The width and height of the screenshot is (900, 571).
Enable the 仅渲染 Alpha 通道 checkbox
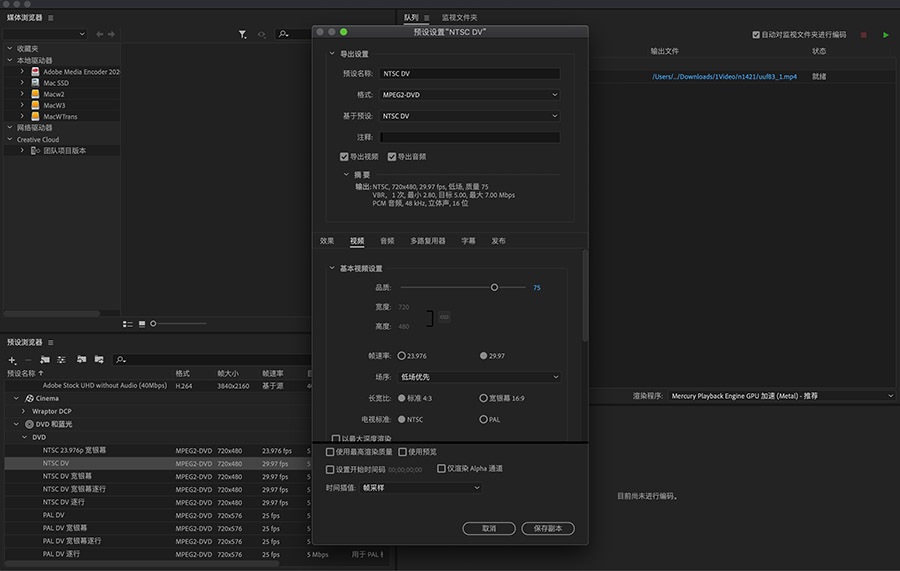[x=441, y=469]
